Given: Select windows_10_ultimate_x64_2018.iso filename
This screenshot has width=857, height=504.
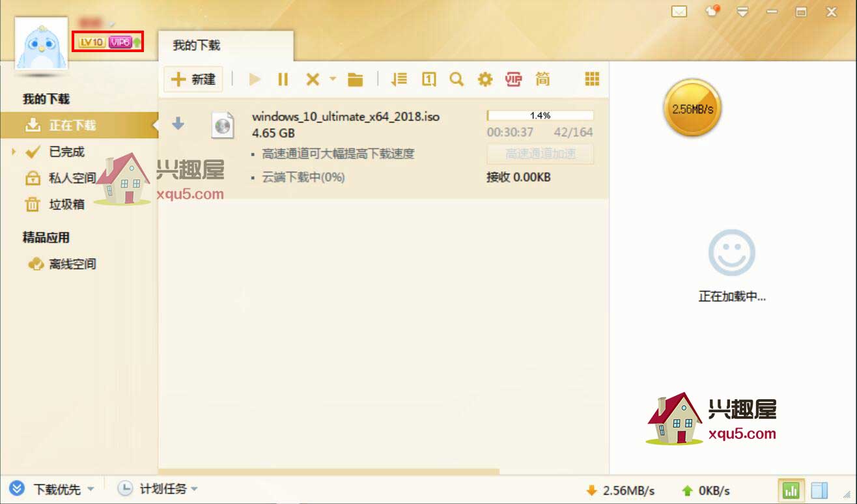Looking at the screenshot, I should point(346,117).
